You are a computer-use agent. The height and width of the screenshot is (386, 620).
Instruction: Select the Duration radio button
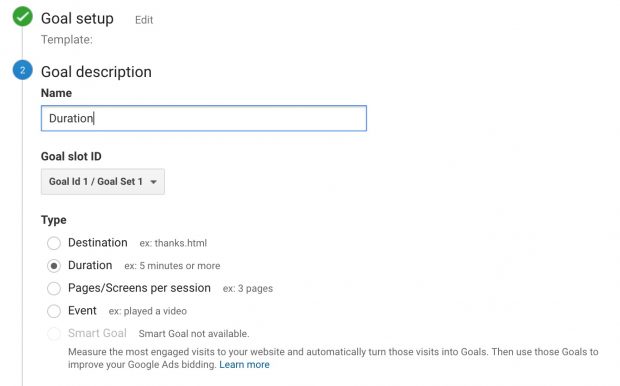coord(54,266)
